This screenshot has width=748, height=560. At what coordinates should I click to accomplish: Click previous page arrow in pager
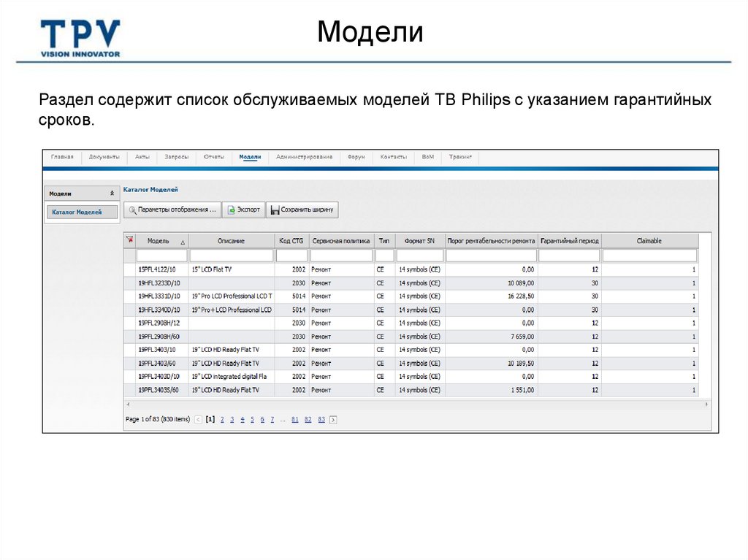coord(198,420)
